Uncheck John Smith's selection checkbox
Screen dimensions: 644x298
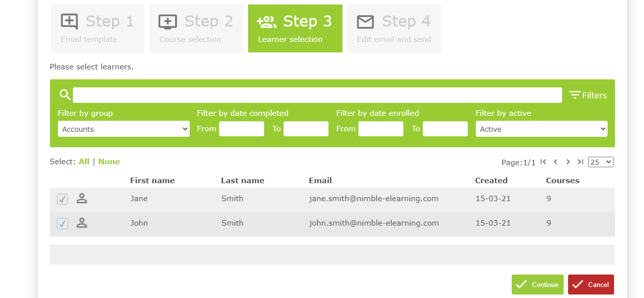click(x=62, y=223)
